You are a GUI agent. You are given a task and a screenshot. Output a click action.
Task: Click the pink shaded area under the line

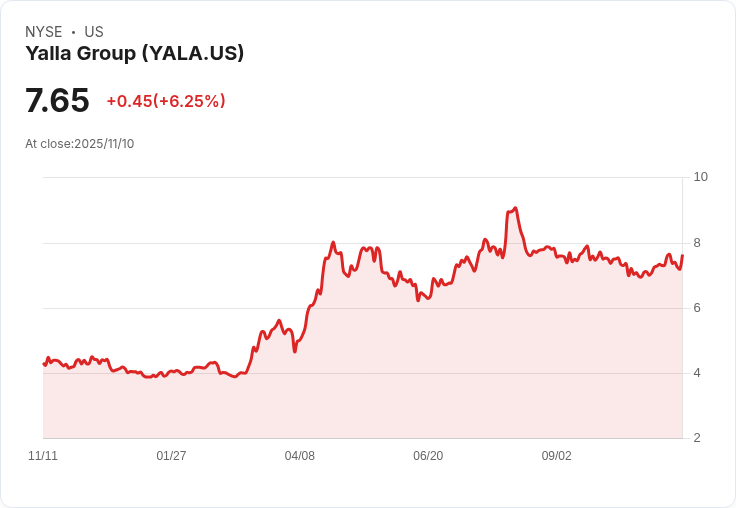pyautogui.click(x=400, y=380)
